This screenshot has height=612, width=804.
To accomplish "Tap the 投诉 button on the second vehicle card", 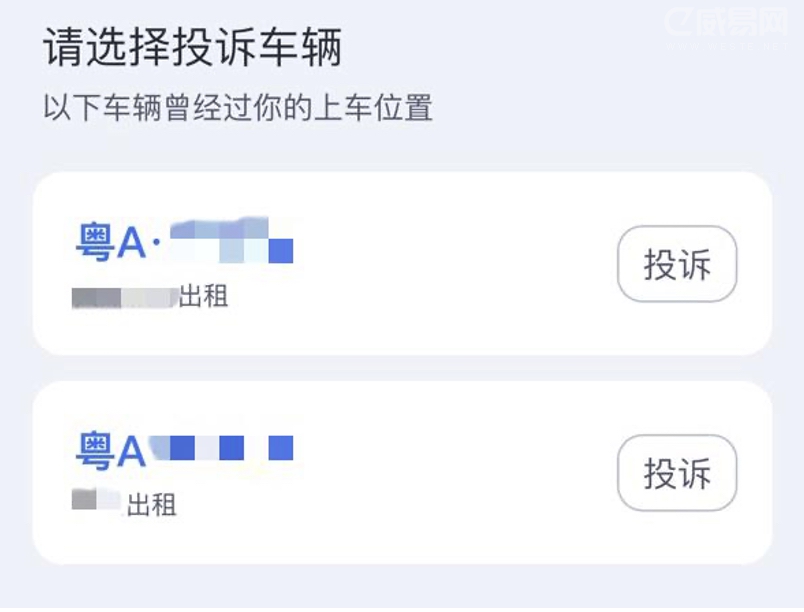I will [677, 473].
